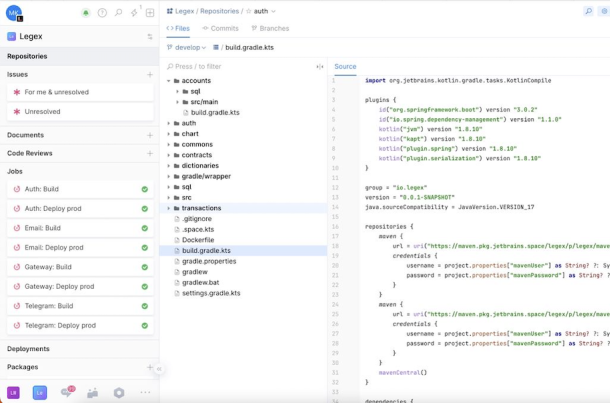Switch to the Commits tab
Viewport: 610px width, 403px height.
point(220,29)
